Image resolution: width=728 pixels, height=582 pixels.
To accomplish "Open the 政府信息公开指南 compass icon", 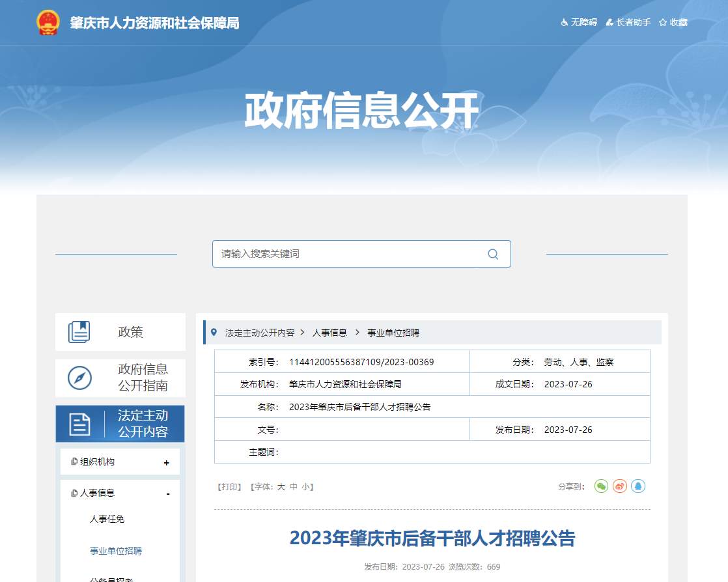I will tap(79, 378).
